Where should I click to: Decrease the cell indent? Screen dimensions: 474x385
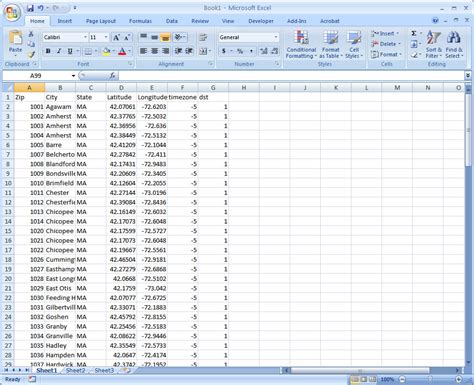pyautogui.click(x=179, y=51)
